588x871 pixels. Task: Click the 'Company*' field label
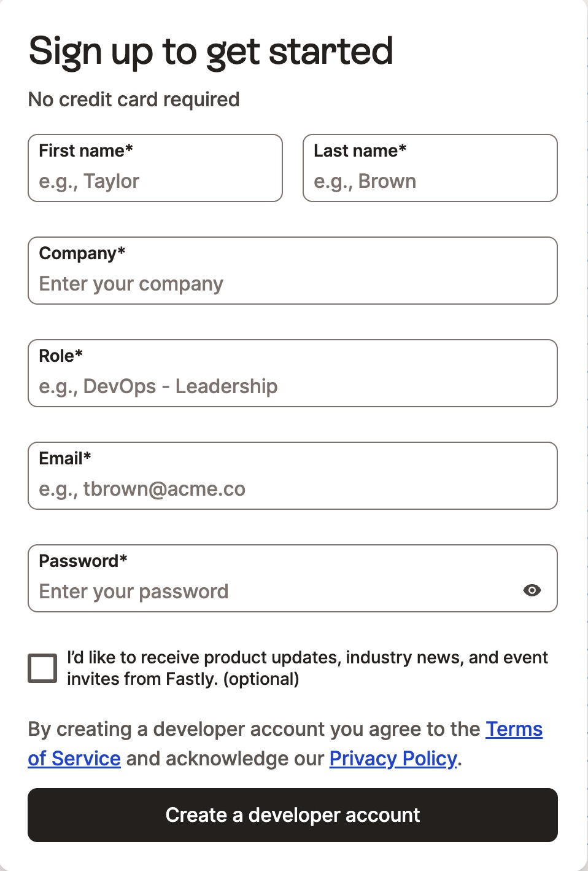(x=82, y=253)
